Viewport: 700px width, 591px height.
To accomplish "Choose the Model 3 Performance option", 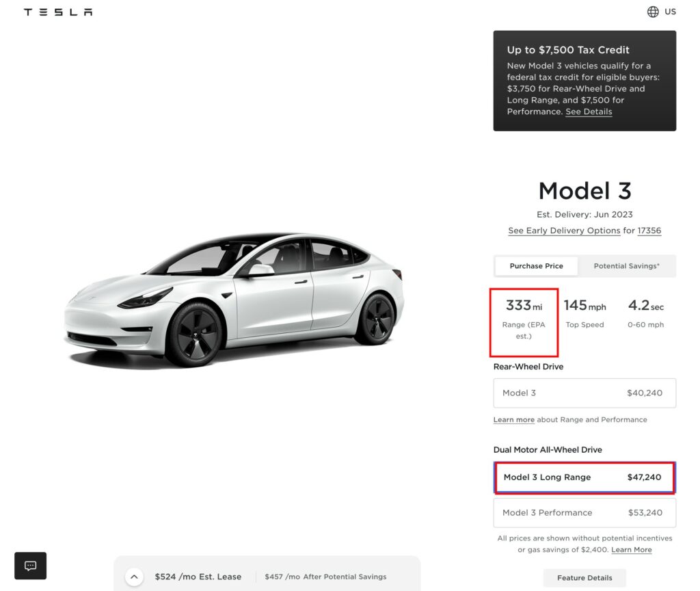I will pos(584,513).
